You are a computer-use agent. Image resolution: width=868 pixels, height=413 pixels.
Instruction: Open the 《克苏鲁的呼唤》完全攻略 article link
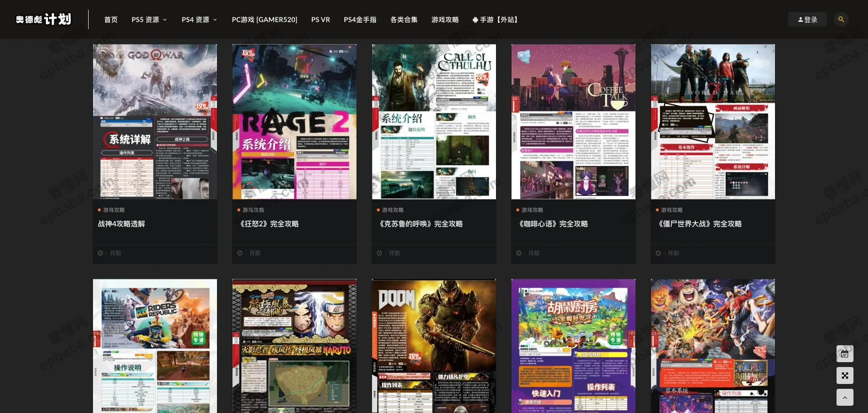pos(420,224)
